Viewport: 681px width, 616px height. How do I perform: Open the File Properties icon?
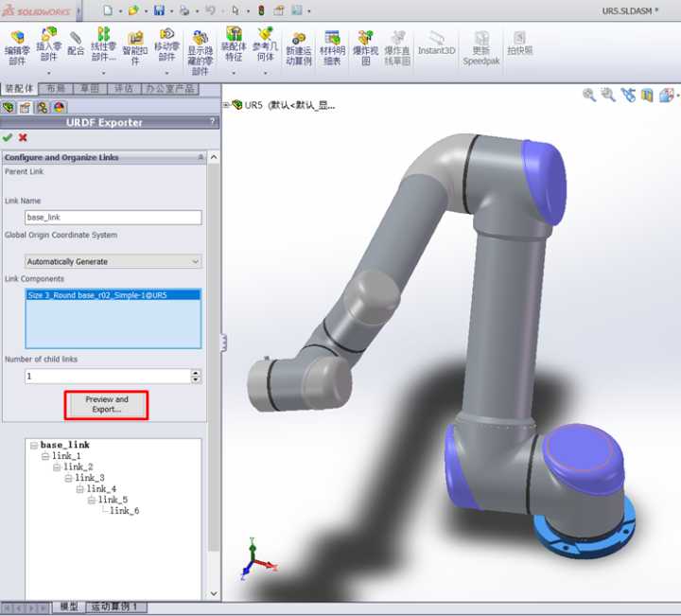[279, 10]
